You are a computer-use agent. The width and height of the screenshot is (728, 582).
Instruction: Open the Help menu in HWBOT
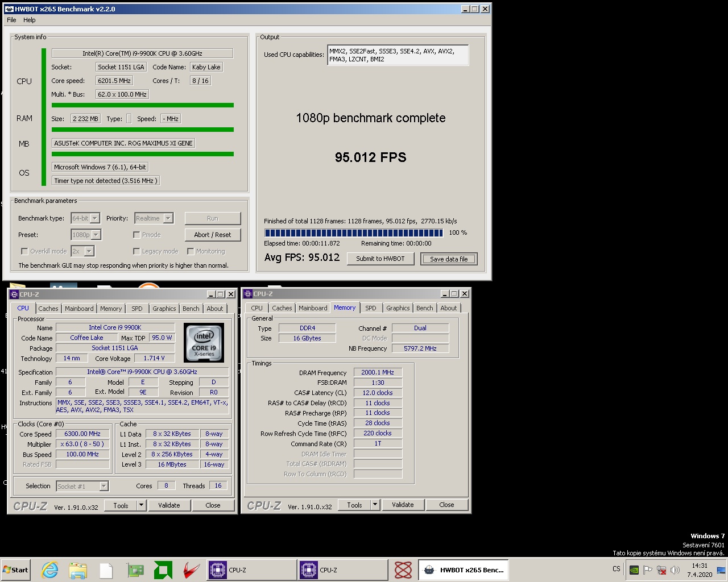(30, 20)
